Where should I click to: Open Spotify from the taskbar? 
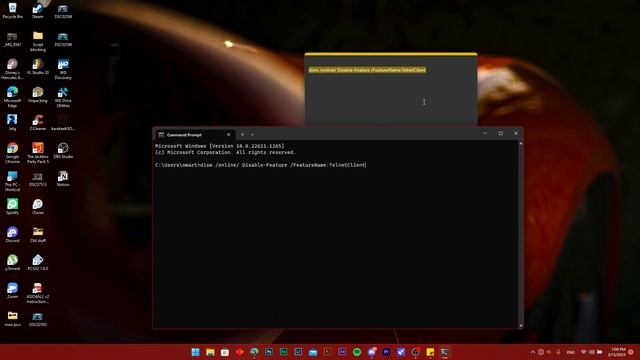pyautogui.click(x=357, y=352)
